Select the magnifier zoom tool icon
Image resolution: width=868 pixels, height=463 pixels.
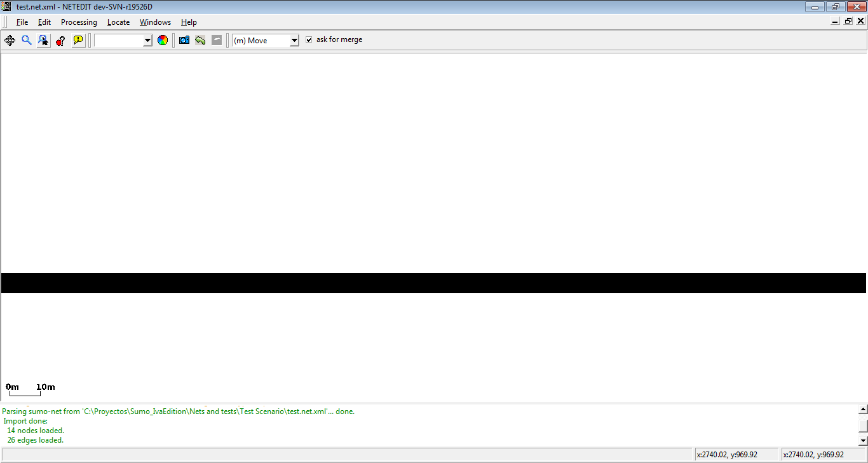click(x=27, y=40)
